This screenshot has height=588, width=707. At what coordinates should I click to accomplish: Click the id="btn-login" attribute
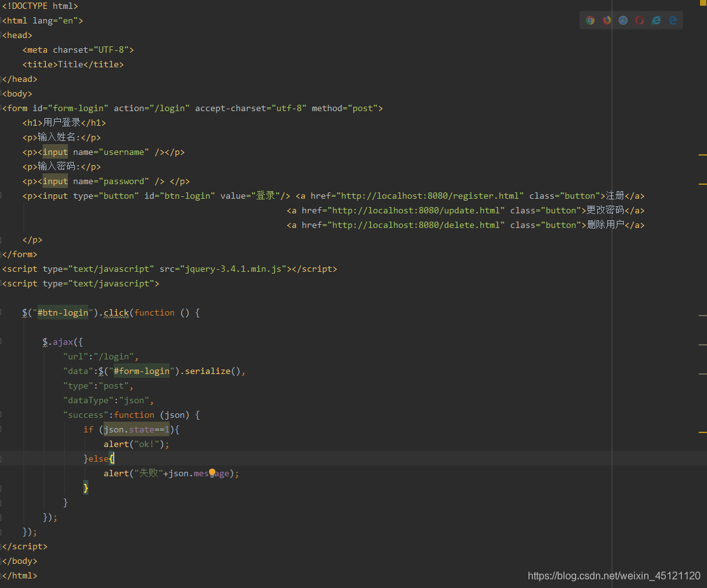(x=180, y=196)
